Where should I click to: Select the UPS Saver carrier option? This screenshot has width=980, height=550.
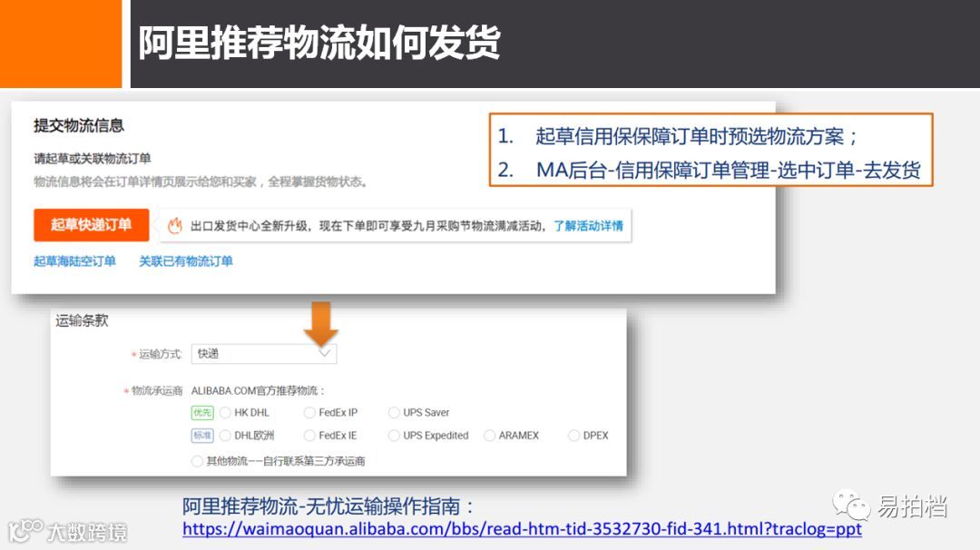(394, 412)
